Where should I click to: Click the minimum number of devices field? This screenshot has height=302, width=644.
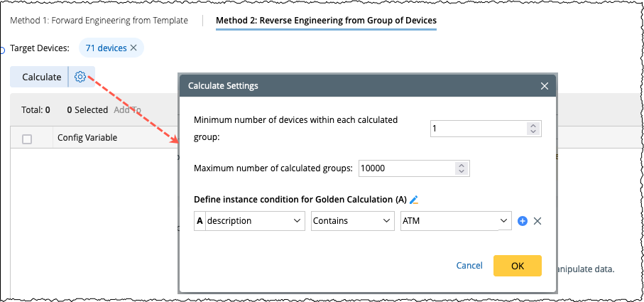[478, 129]
